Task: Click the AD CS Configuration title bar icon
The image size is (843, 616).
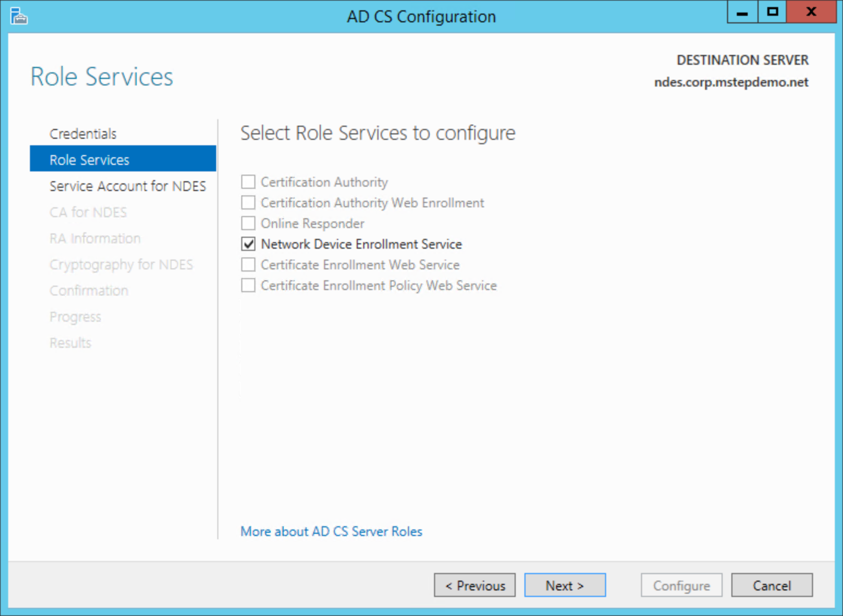Action: click(x=19, y=16)
